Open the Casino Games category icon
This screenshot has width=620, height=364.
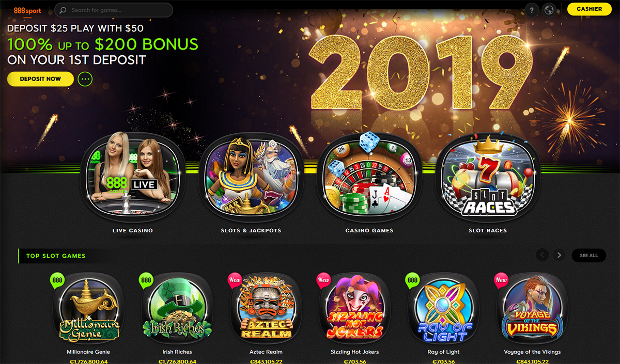coord(369,176)
